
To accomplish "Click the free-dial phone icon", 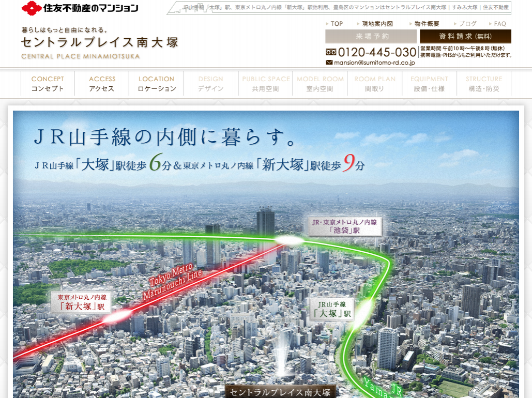I will click(x=331, y=52).
